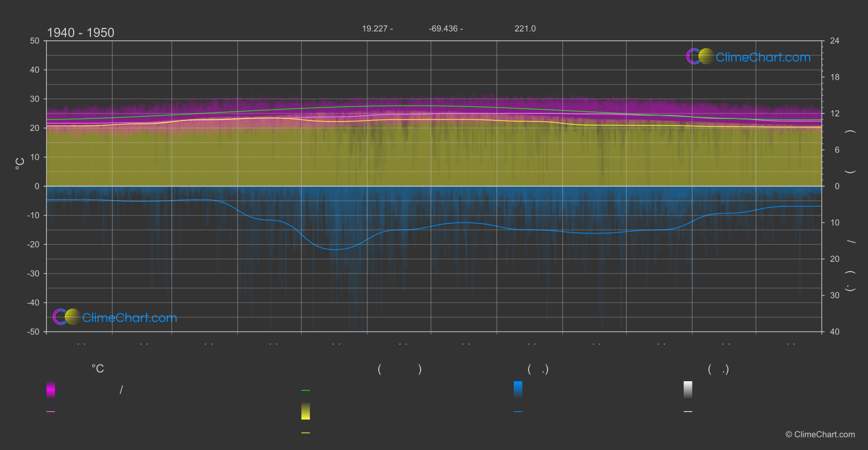868x450 pixels.
Task: Click the 19.227 latitude value
Action: (377, 28)
